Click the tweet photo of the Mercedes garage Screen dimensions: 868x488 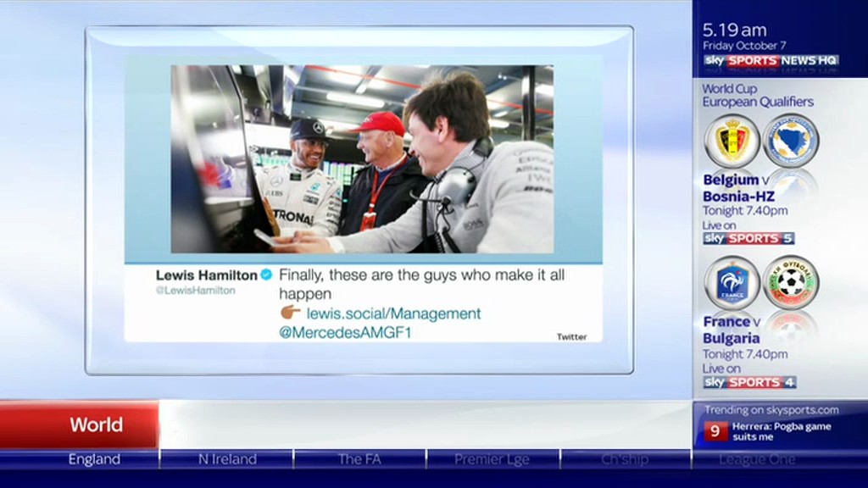pos(362,159)
